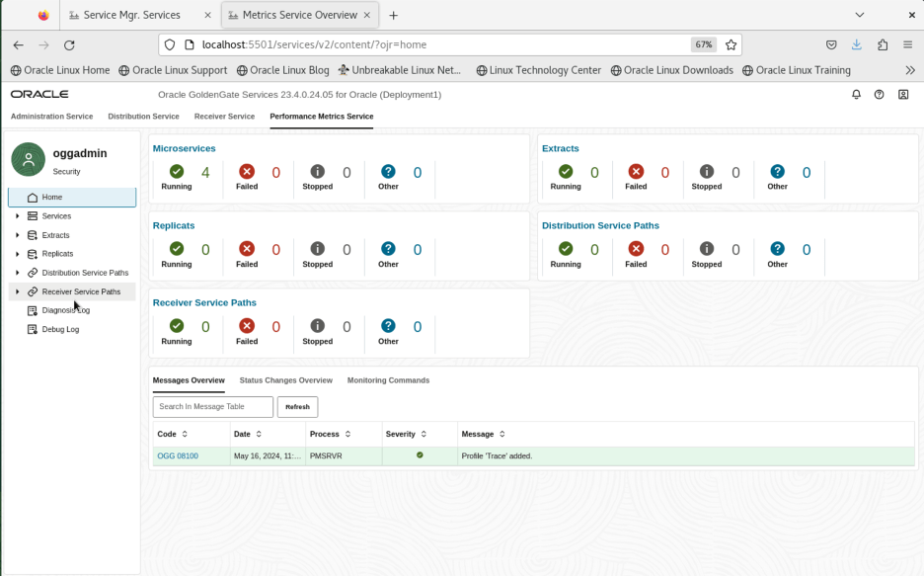The height and width of the screenshot is (577, 924).
Task: Open the Firefox extensions puzzle icon
Action: 883,44
